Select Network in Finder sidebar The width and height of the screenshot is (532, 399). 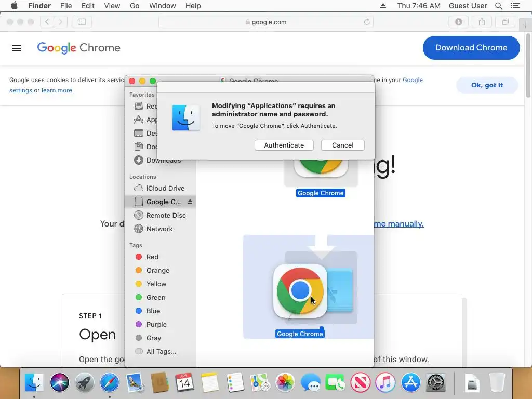[x=160, y=229]
